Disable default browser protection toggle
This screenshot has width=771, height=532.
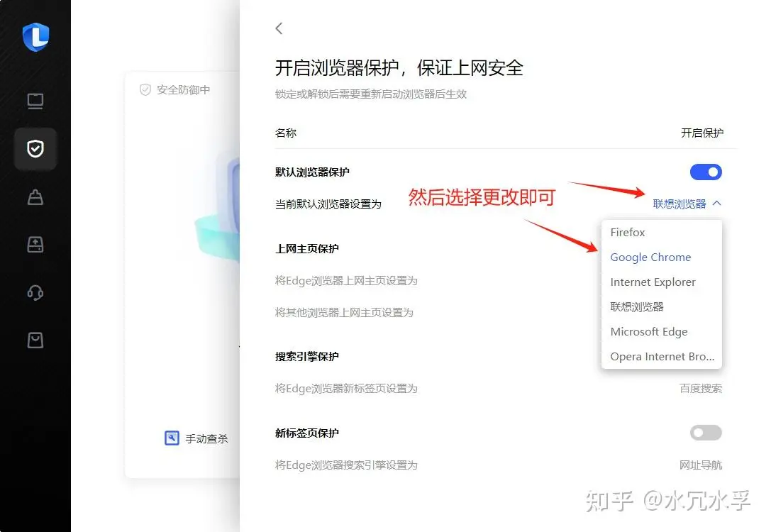coord(705,172)
